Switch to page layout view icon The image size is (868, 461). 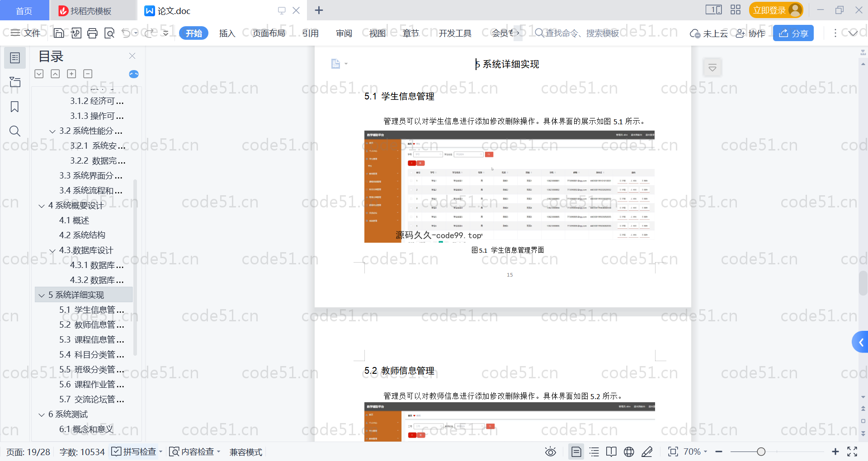pyautogui.click(x=576, y=452)
